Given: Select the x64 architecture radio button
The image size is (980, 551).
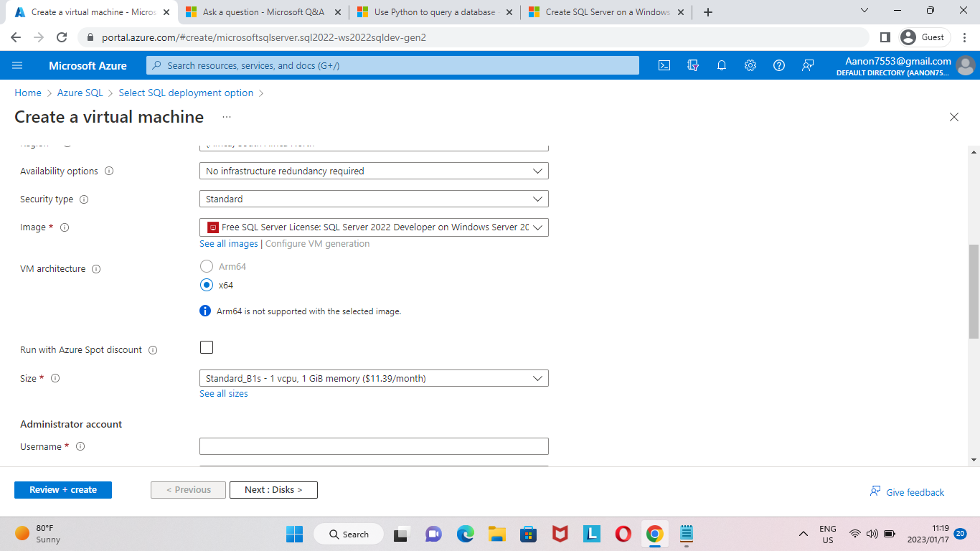Looking at the screenshot, I should tap(207, 285).
